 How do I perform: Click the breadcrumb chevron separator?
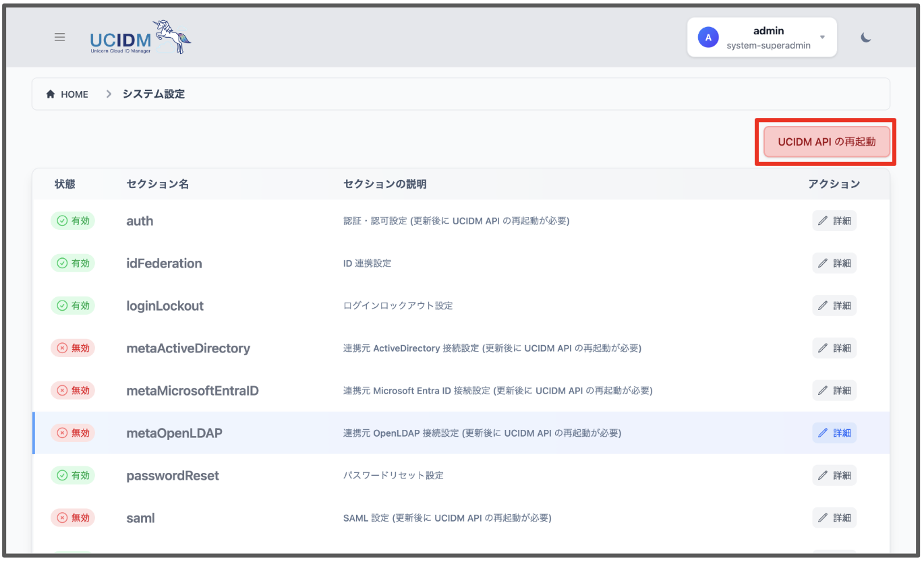(109, 94)
